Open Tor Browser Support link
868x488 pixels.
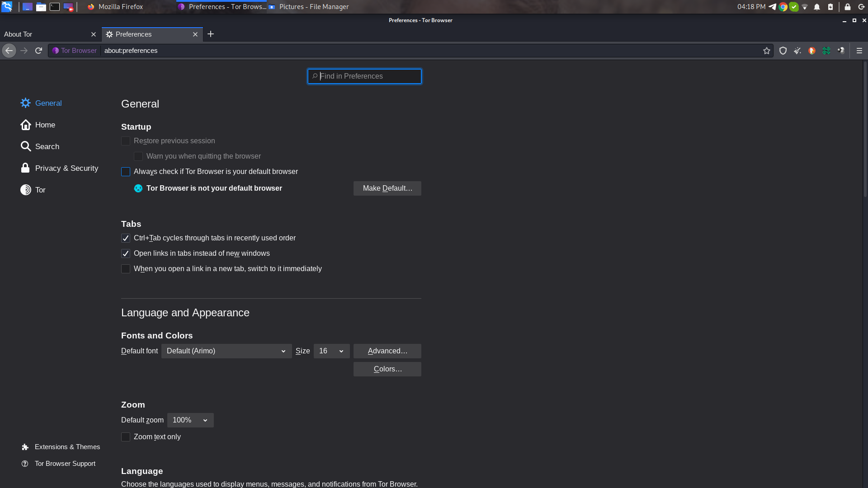click(x=59, y=464)
